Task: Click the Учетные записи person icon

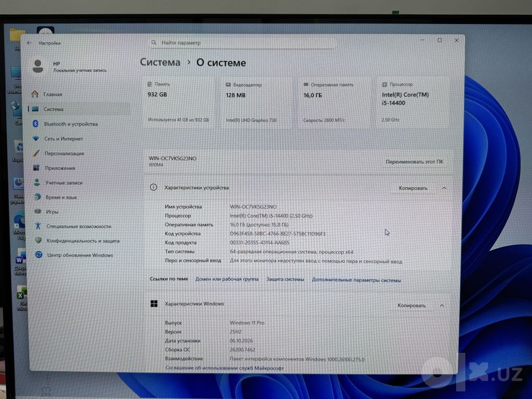Action: pyautogui.click(x=37, y=182)
